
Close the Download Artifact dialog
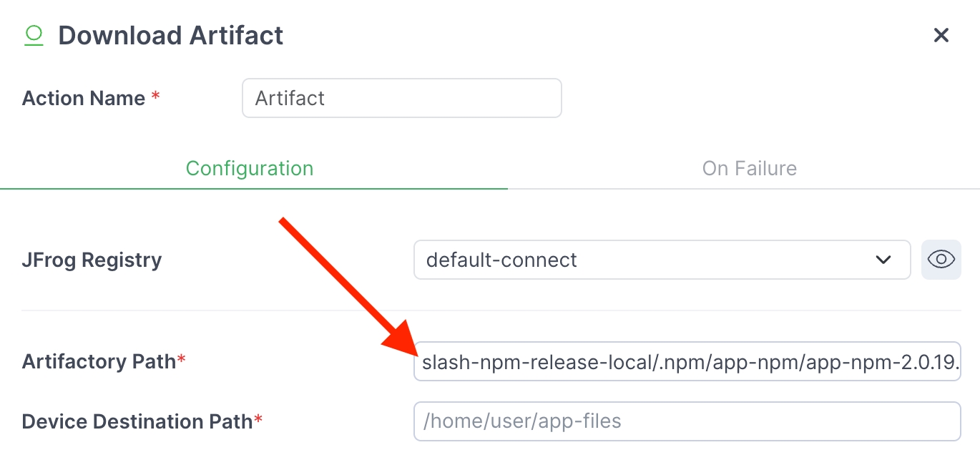[941, 35]
